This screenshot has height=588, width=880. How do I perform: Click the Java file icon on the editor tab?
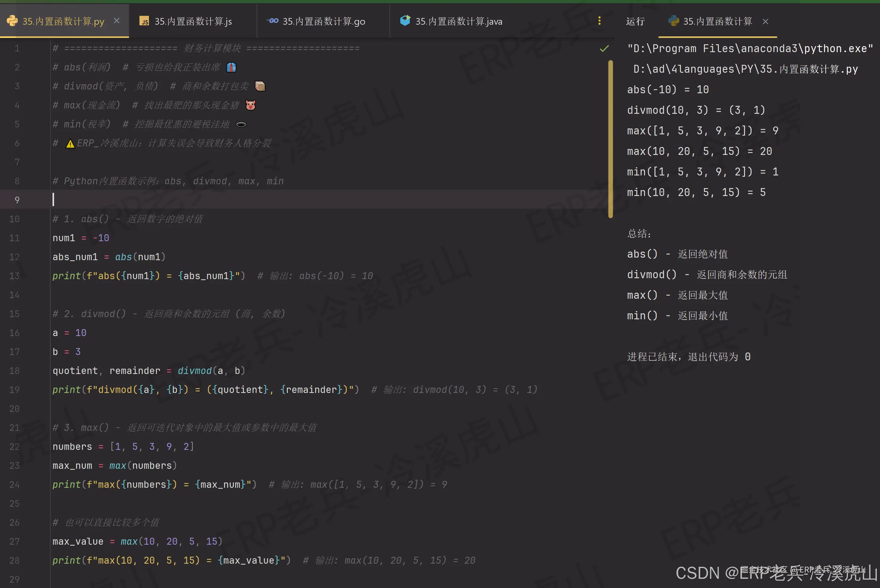coord(405,21)
